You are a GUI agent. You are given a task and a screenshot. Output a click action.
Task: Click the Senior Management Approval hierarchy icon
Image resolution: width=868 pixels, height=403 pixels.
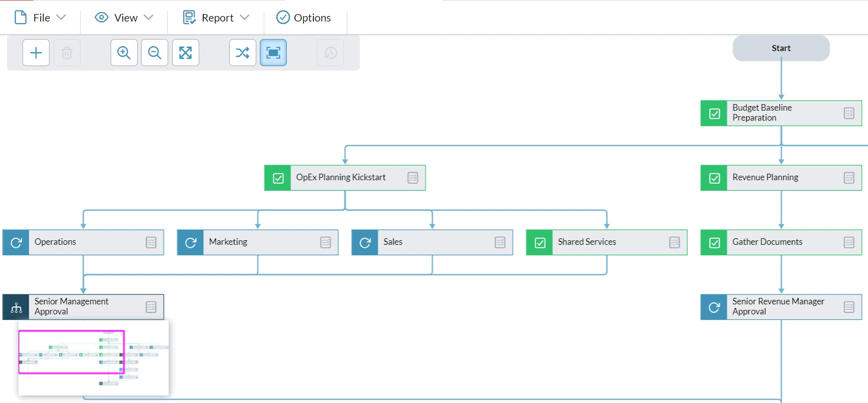click(x=16, y=307)
